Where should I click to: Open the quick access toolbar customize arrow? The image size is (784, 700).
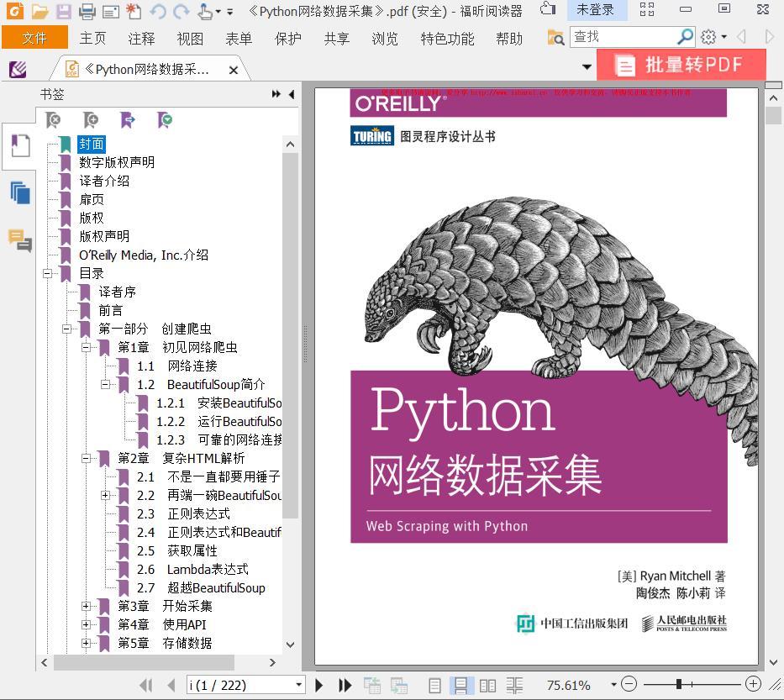tap(229, 12)
